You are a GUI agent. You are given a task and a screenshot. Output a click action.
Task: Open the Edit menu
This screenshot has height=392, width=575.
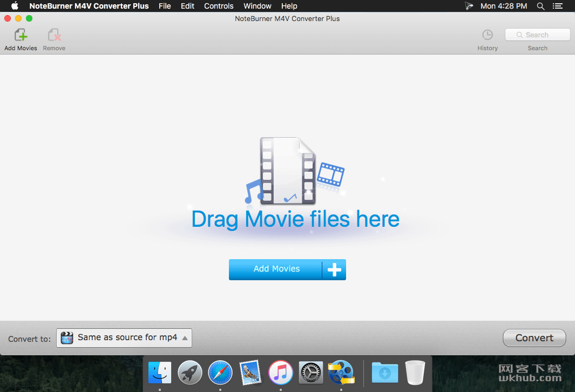(x=187, y=6)
